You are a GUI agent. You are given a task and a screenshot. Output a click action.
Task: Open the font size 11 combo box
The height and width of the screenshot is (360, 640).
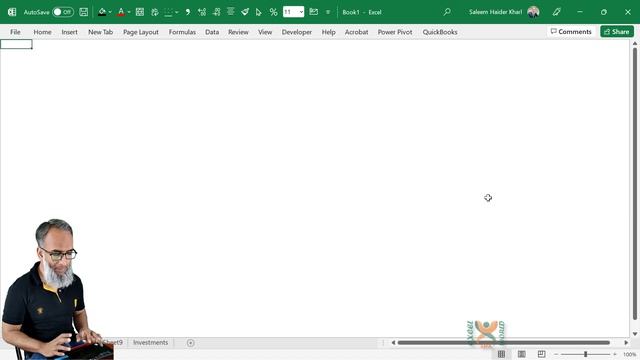tap(293, 12)
